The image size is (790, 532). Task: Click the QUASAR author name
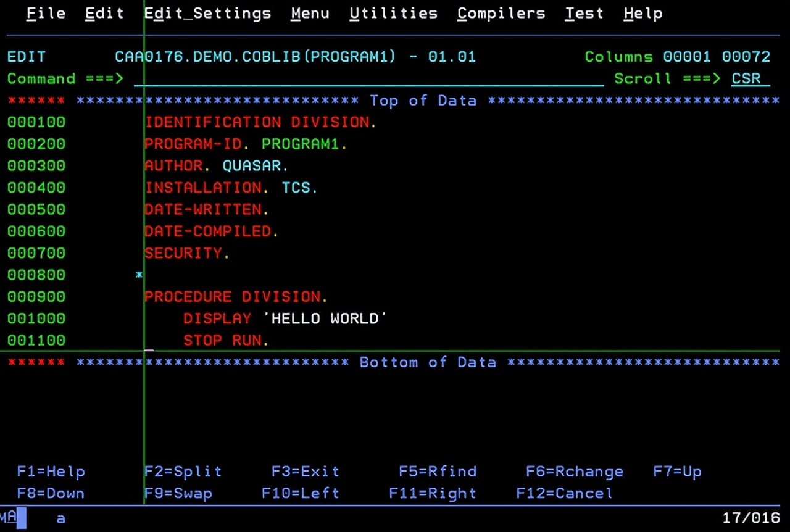coord(252,165)
